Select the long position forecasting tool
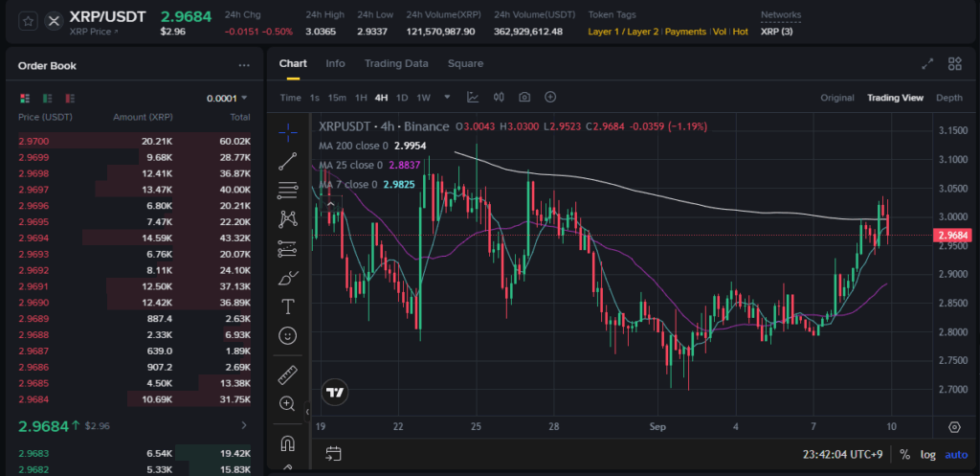 coord(287,249)
